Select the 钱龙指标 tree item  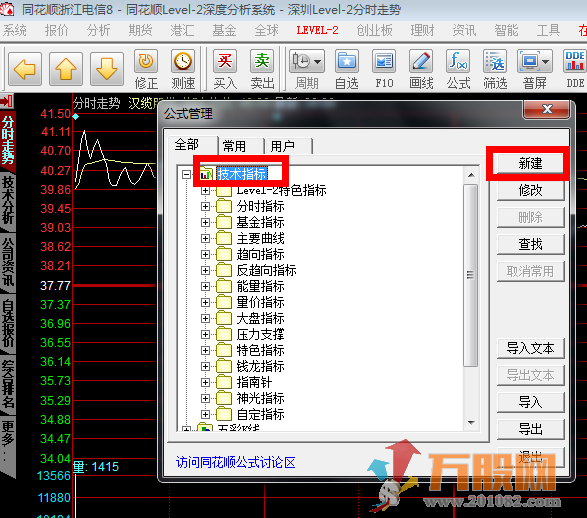(x=260, y=366)
